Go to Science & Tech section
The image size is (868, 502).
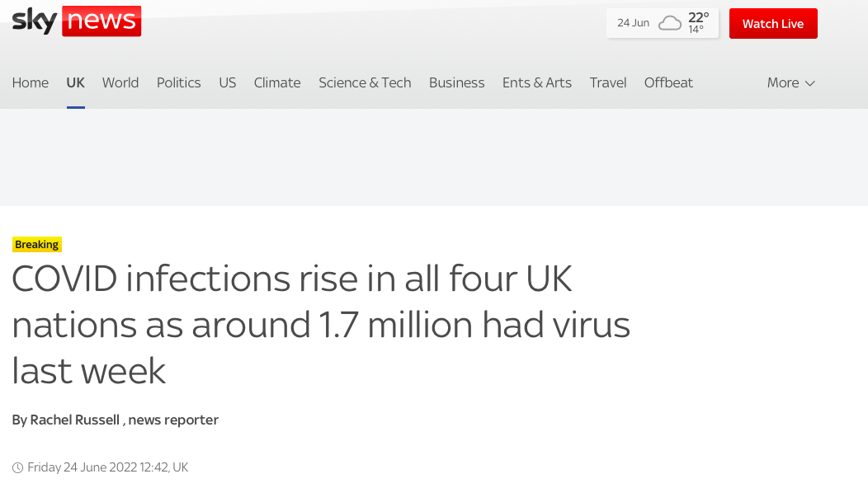pyautogui.click(x=365, y=82)
